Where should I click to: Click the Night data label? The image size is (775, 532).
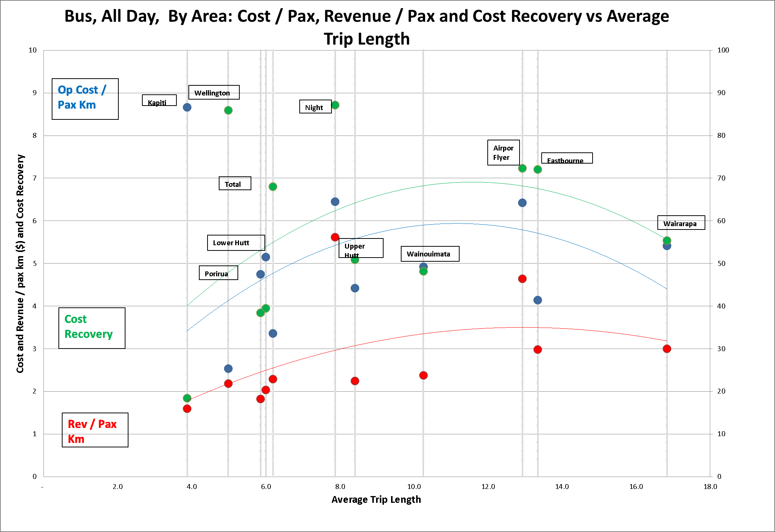click(x=315, y=107)
